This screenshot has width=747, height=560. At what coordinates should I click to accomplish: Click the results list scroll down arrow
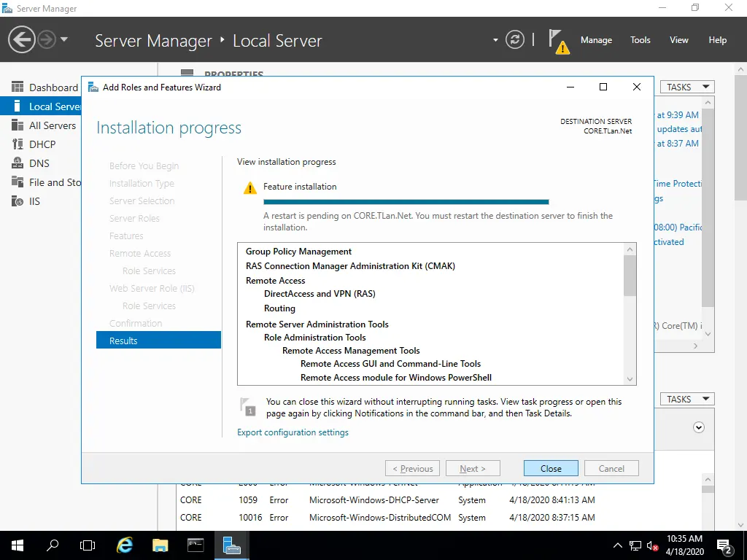[630, 379]
